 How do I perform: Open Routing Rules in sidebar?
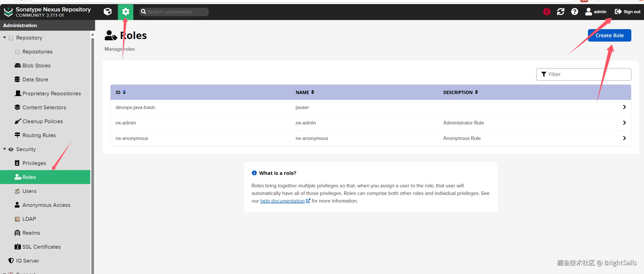coord(39,135)
